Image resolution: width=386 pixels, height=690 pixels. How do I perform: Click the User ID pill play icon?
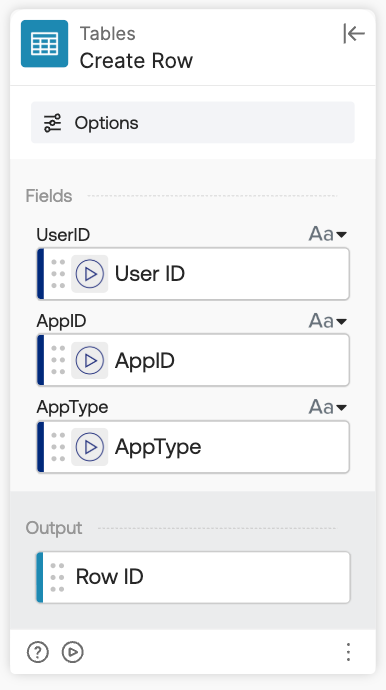[x=90, y=274]
